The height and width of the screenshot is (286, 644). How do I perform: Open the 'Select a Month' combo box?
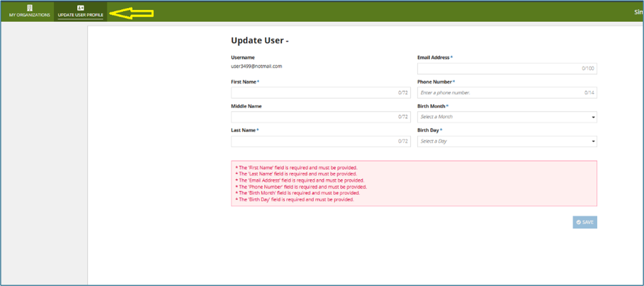tap(502, 117)
